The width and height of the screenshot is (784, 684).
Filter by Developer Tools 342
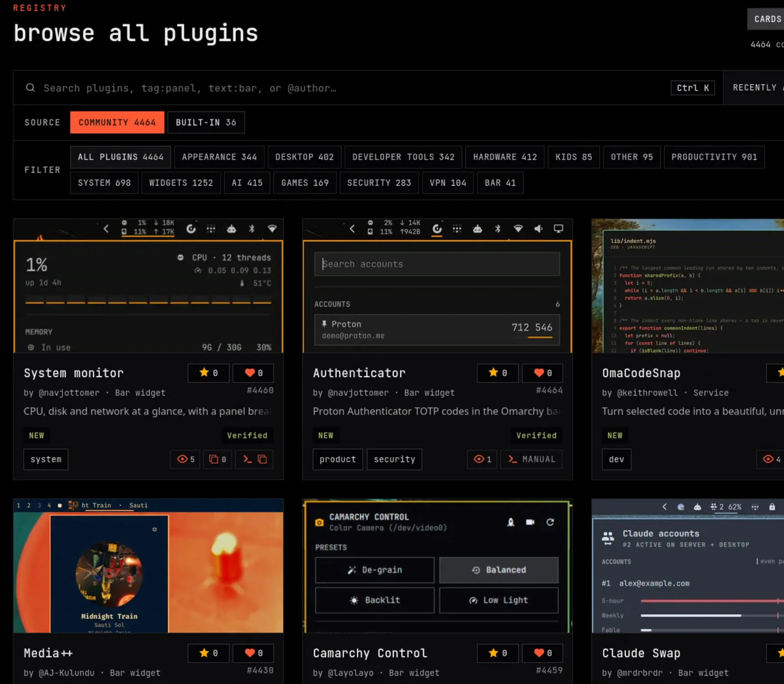click(403, 157)
